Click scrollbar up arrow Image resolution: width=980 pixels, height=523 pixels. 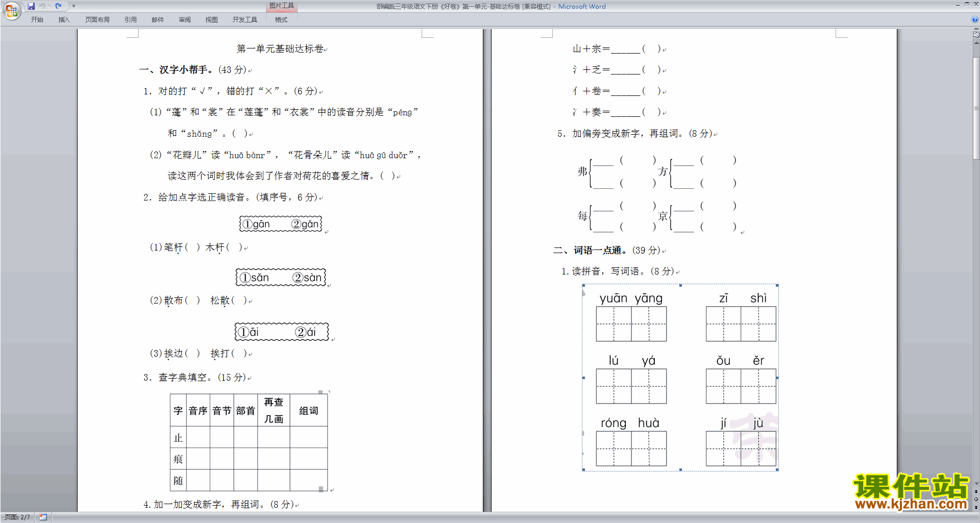[976, 42]
